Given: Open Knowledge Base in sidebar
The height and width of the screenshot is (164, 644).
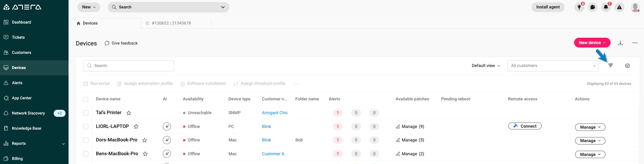Looking at the screenshot, I should (x=34, y=128).
